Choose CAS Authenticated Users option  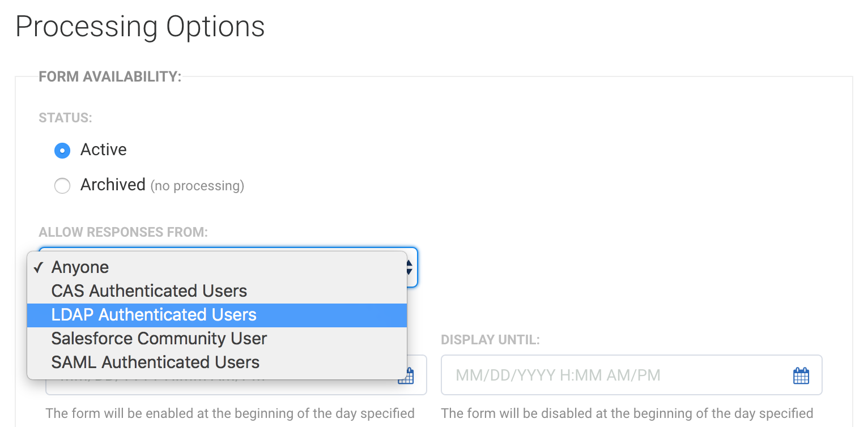point(149,291)
